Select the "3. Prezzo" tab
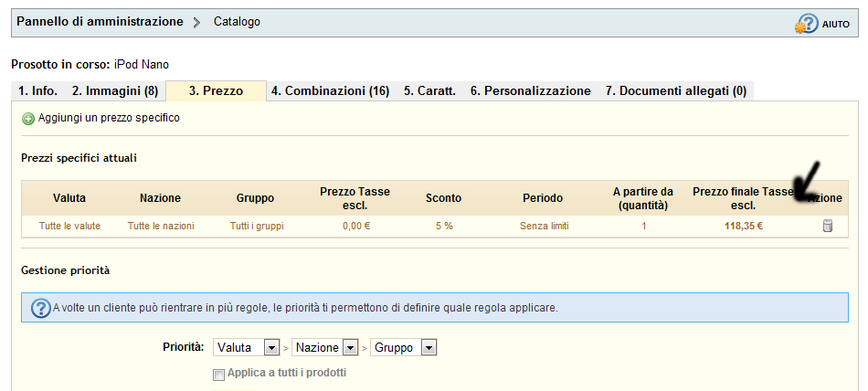 (x=216, y=90)
